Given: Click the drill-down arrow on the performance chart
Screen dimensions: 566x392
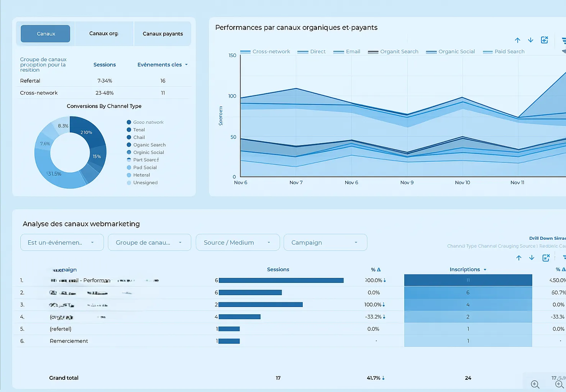Looking at the screenshot, I should [531, 40].
